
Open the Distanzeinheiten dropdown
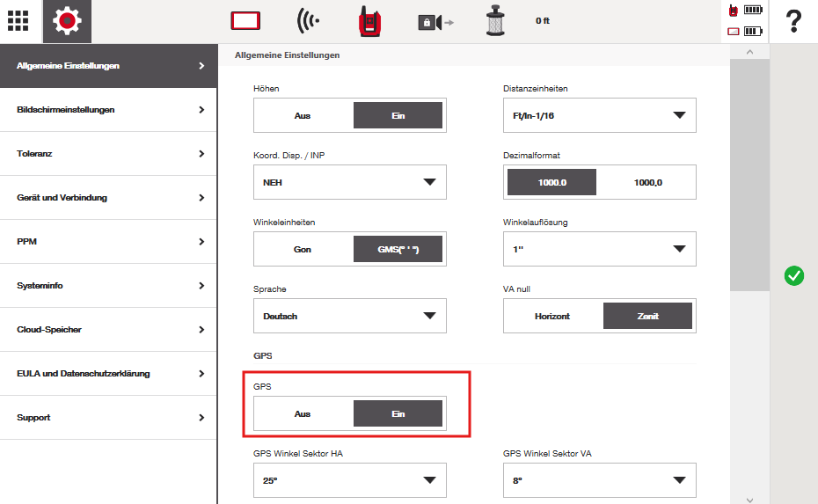599,115
